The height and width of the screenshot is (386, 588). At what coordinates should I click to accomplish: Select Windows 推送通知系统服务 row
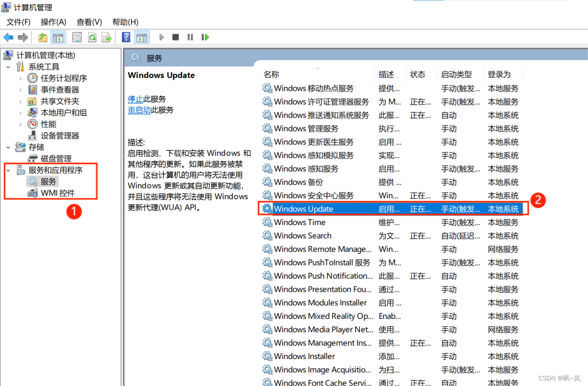(x=391, y=115)
